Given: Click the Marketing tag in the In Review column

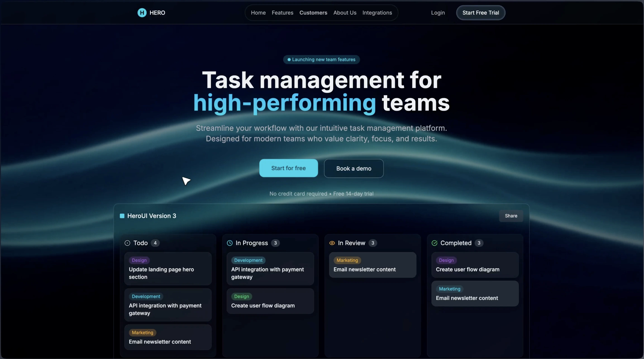Looking at the screenshot, I should 347,260.
